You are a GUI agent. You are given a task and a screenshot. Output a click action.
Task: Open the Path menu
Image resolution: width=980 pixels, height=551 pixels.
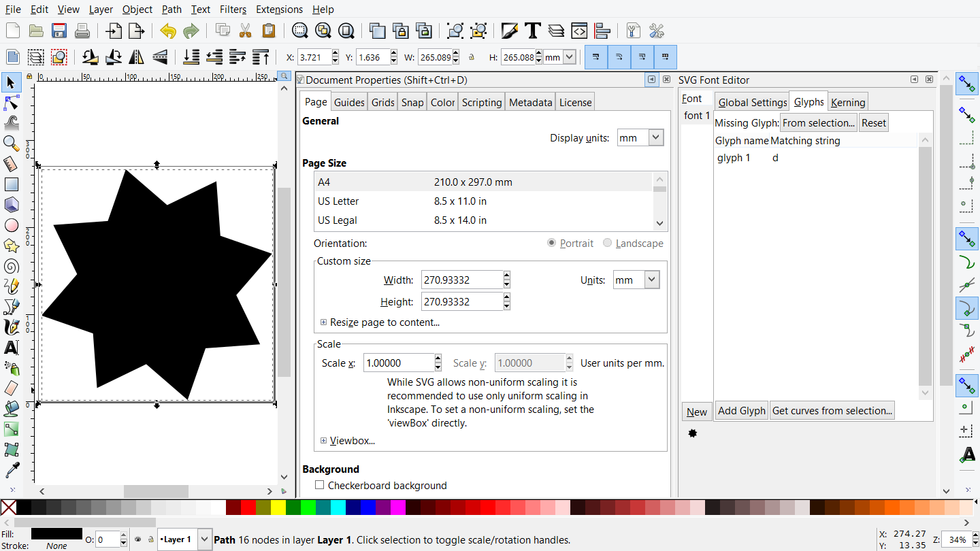pyautogui.click(x=171, y=9)
